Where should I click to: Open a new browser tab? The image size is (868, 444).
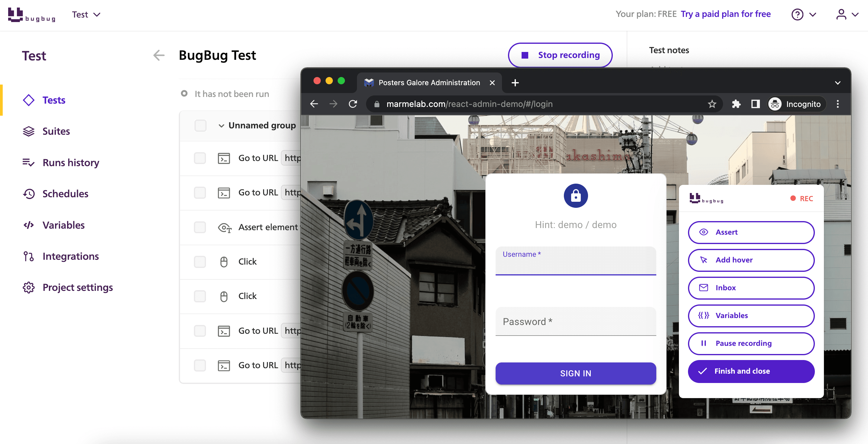515,82
